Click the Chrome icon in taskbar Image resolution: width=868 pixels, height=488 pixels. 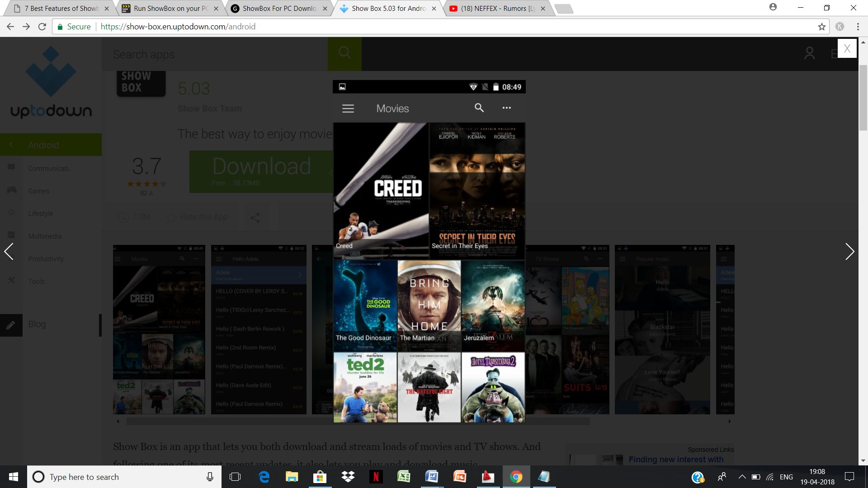tap(516, 477)
